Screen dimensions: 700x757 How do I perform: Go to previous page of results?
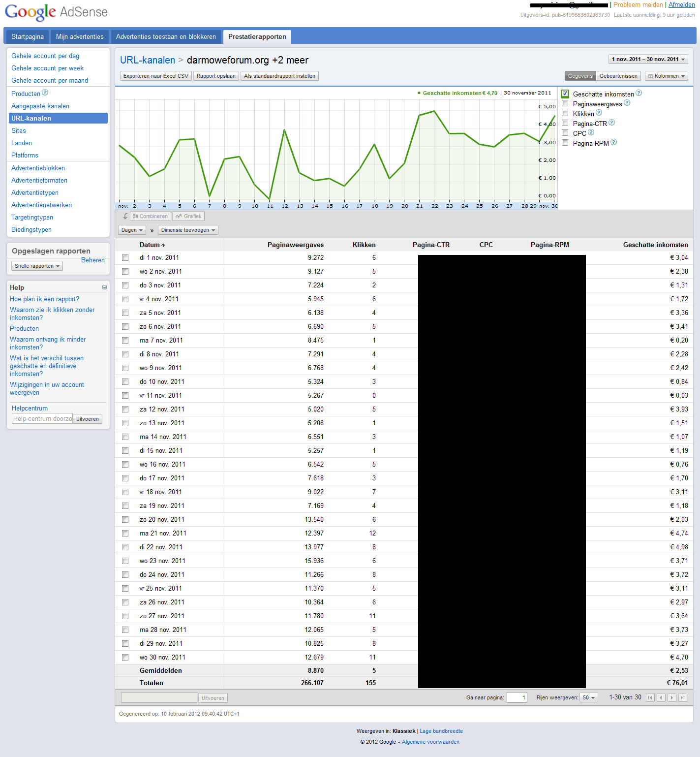pyautogui.click(x=661, y=697)
